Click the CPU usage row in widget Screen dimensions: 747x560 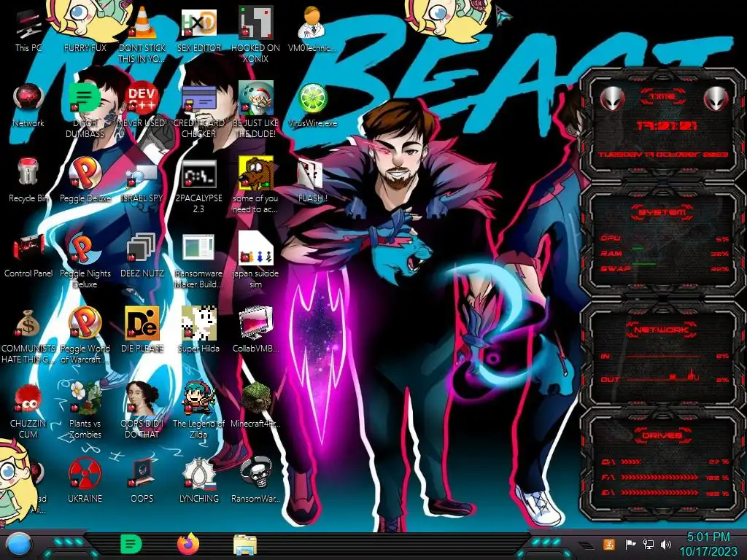click(x=665, y=238)
